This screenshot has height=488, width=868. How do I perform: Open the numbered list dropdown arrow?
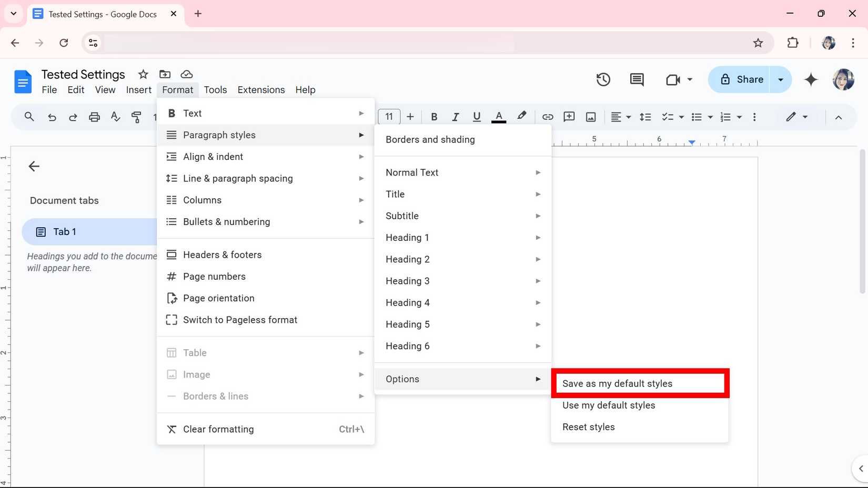click(740, 117)
